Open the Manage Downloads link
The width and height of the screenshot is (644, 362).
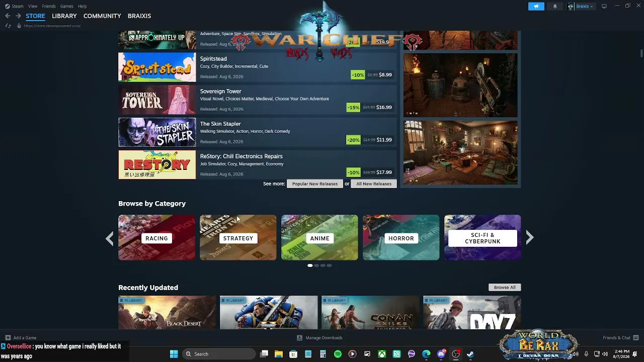pyautogui.click(x=324, y=338)
